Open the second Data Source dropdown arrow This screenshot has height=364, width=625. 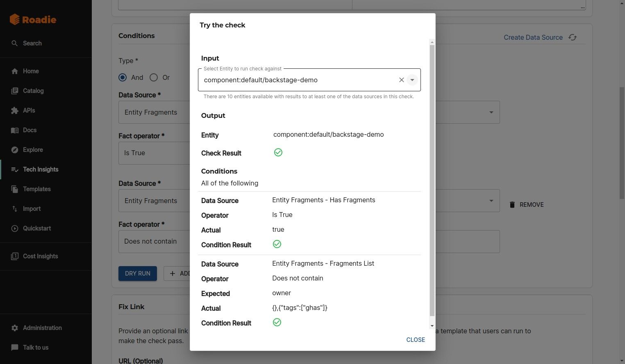click(x=491, y=201)
